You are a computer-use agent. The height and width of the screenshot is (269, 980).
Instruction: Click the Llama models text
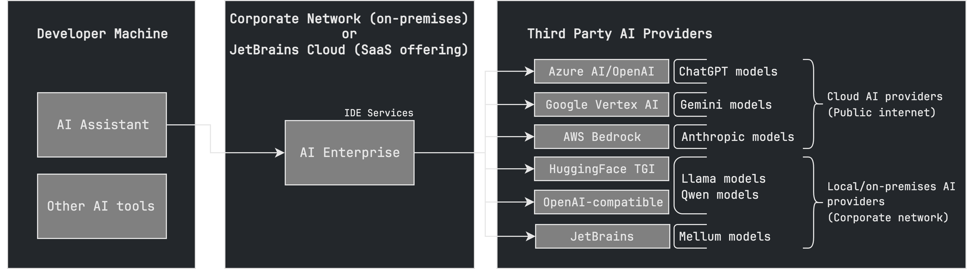(x=723, y=178)
